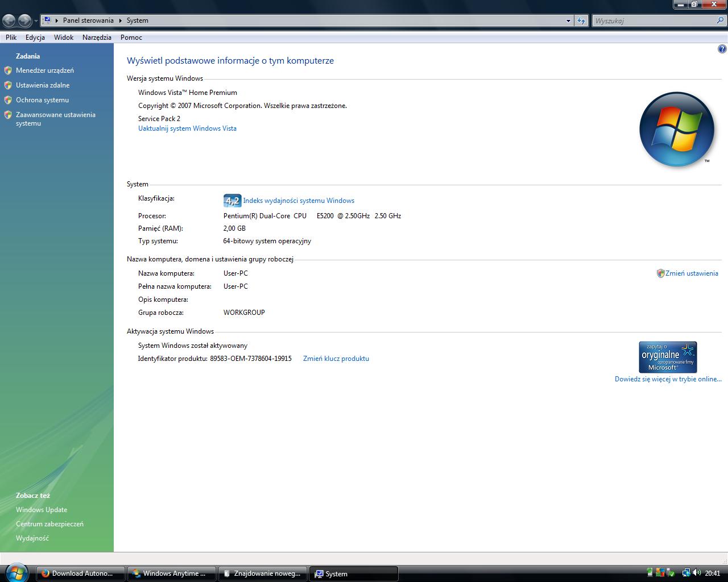Screen dimensions: 728x582
Task: Open Ustawienia zdalne in the sidebar
Action: (x=43, y=85)
